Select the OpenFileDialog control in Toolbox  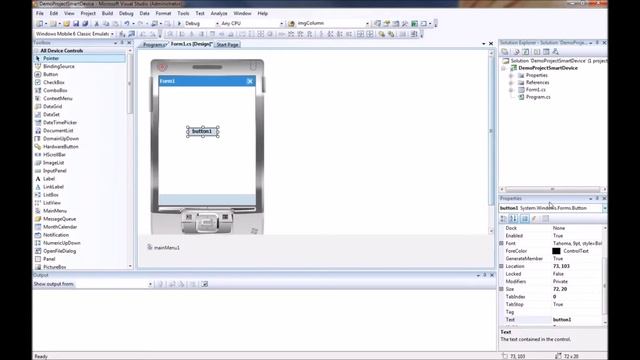[x=60, y=251]
